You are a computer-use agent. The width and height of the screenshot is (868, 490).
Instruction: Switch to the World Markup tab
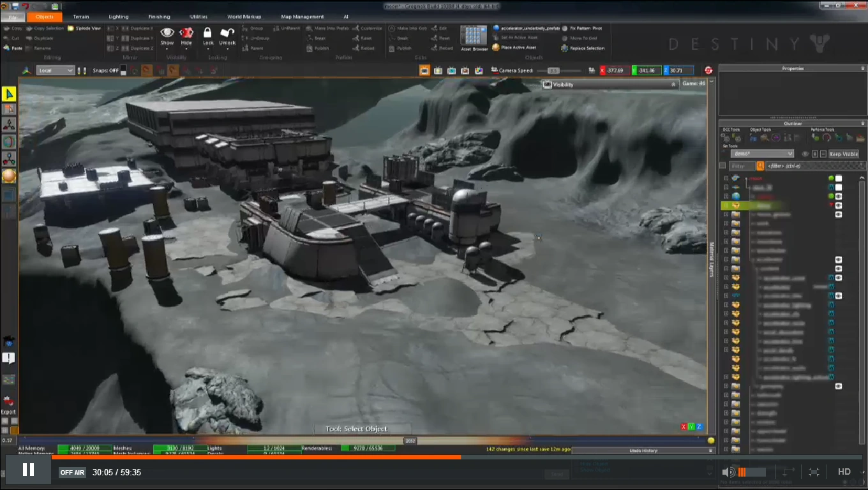[x=244, y=17]
